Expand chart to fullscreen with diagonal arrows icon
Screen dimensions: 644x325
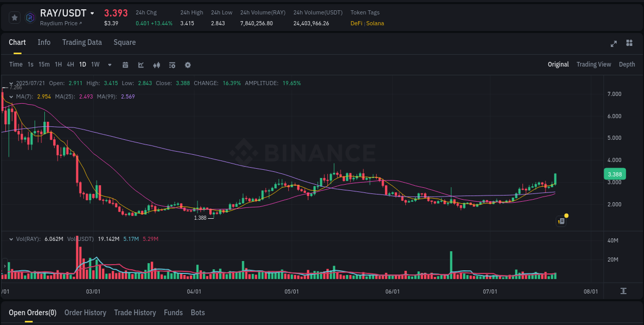coord(614,44)
